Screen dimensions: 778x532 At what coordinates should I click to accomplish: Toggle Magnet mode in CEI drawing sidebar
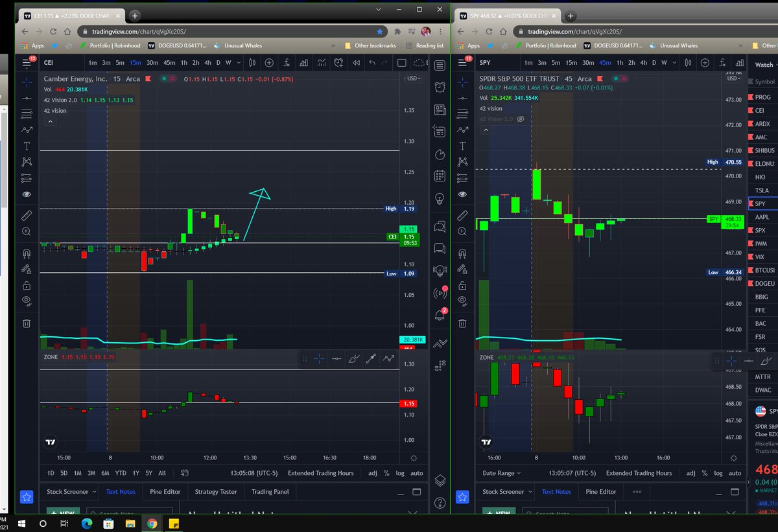point(27,253)
